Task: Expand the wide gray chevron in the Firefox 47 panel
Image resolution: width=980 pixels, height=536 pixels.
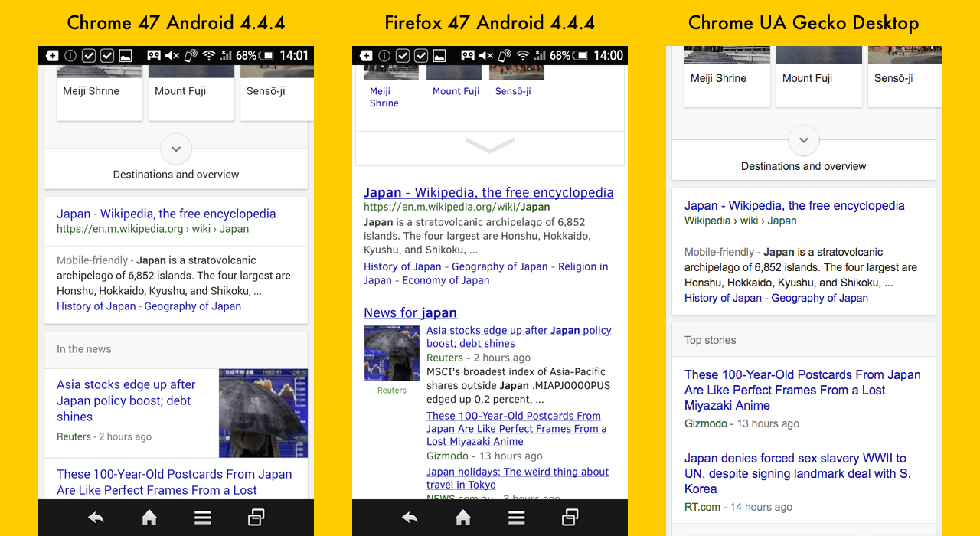Action: [490, 145]
